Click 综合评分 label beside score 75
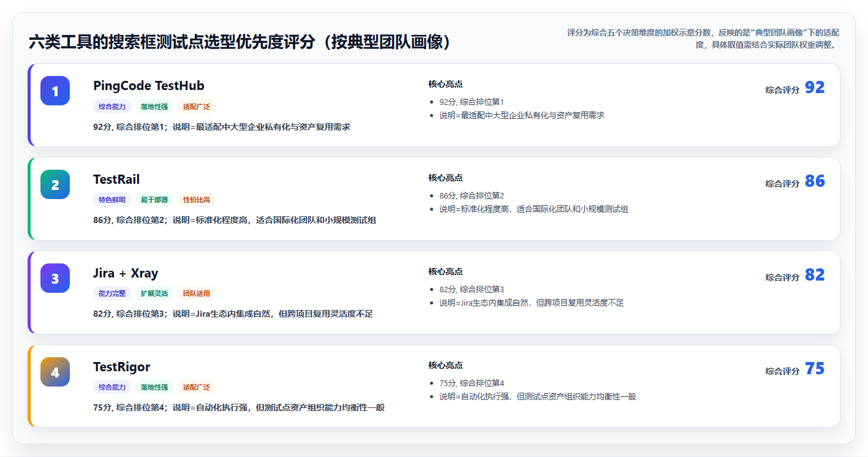The height and width of the screenshot is (457, 868). click(782, 371)
